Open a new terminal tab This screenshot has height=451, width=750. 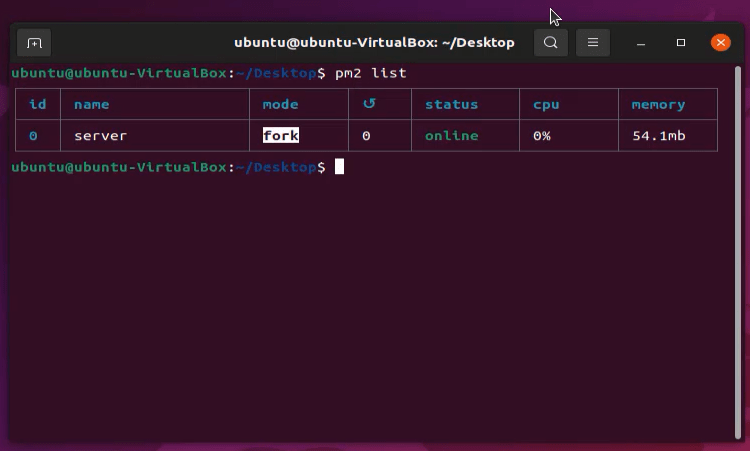coord(34,43)
